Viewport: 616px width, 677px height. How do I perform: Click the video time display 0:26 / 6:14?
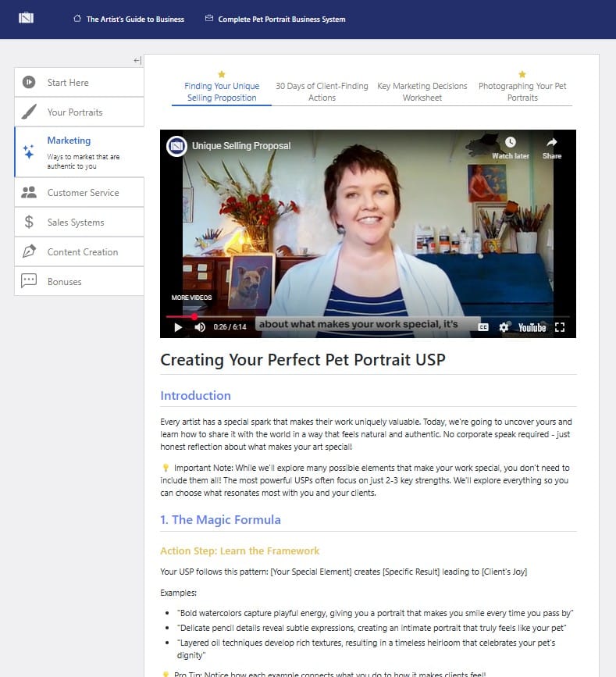click(230, 327)
